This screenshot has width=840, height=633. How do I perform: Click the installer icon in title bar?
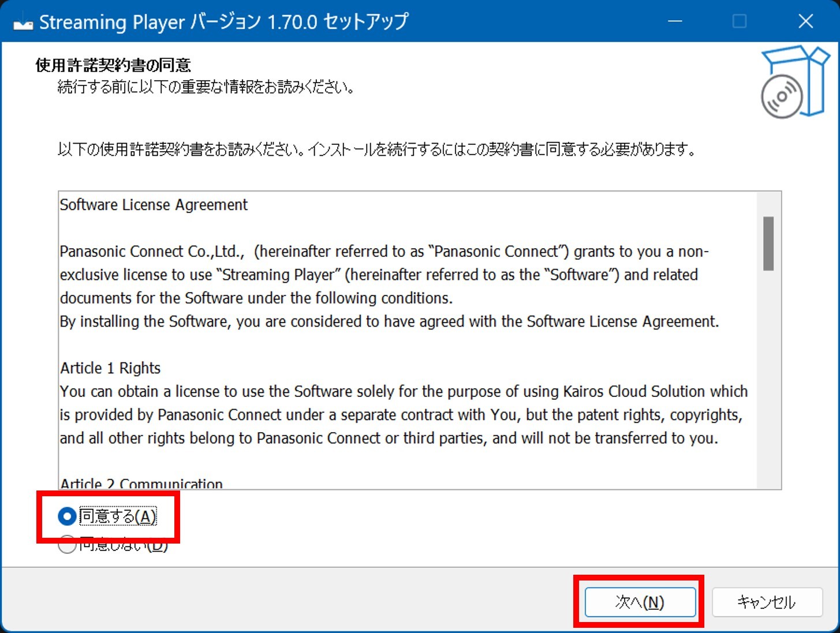click(23, 23)
